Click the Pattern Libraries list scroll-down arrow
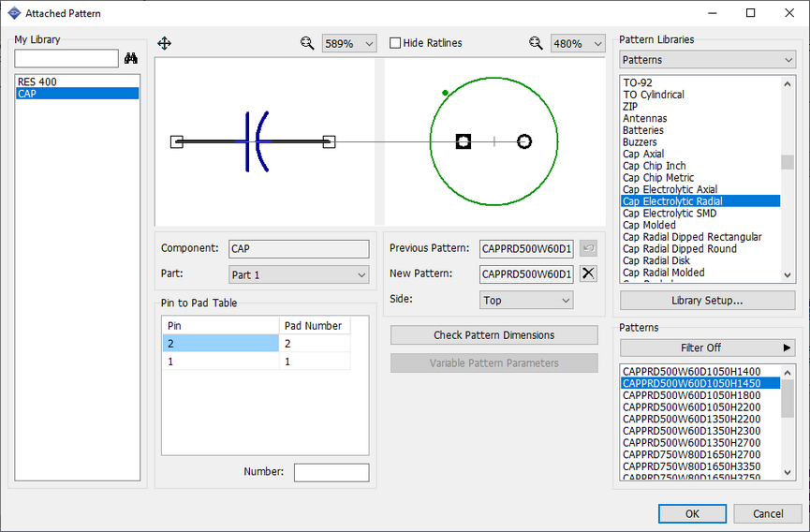The width and height of the screenshot is (810, 532). 788,275
